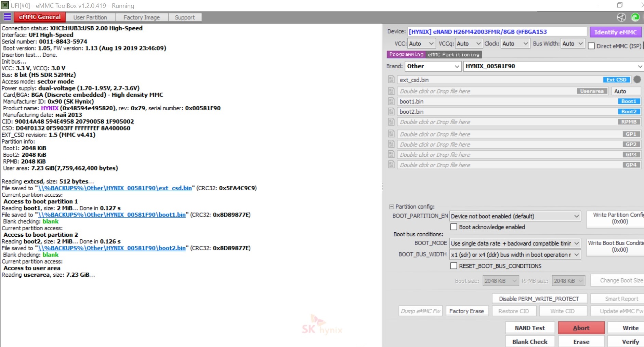Open the eMMC Partitioning tab

(454, 55)
